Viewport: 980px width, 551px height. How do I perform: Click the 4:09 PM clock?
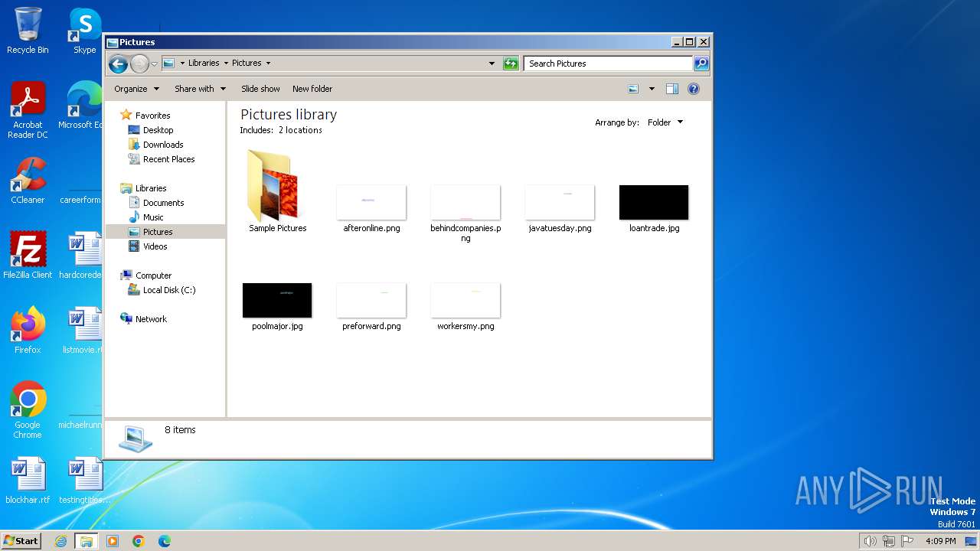point(940,541)
